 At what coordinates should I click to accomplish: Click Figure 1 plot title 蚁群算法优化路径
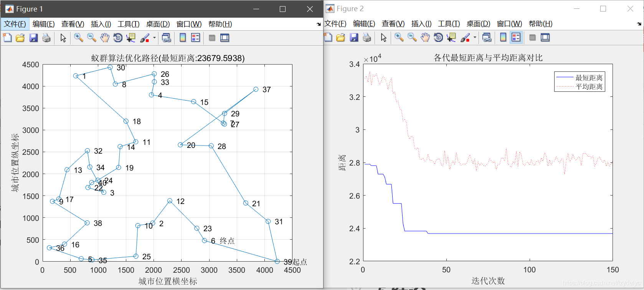point(168,58)
